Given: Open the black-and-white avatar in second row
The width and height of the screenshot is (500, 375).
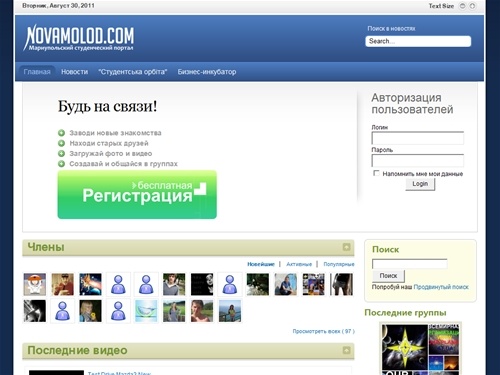Looking at the screenshot, I should [35, 311].
